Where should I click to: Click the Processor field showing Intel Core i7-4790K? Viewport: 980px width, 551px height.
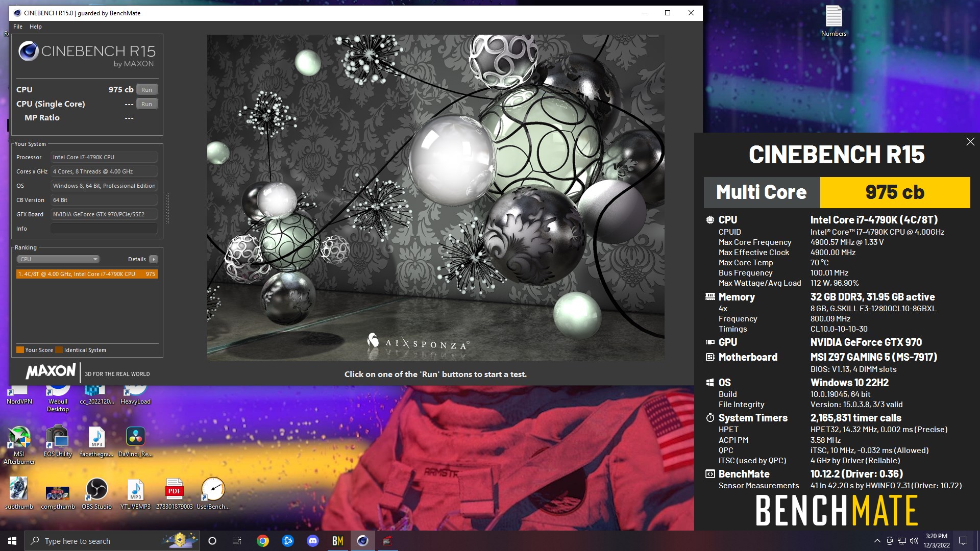104,157
